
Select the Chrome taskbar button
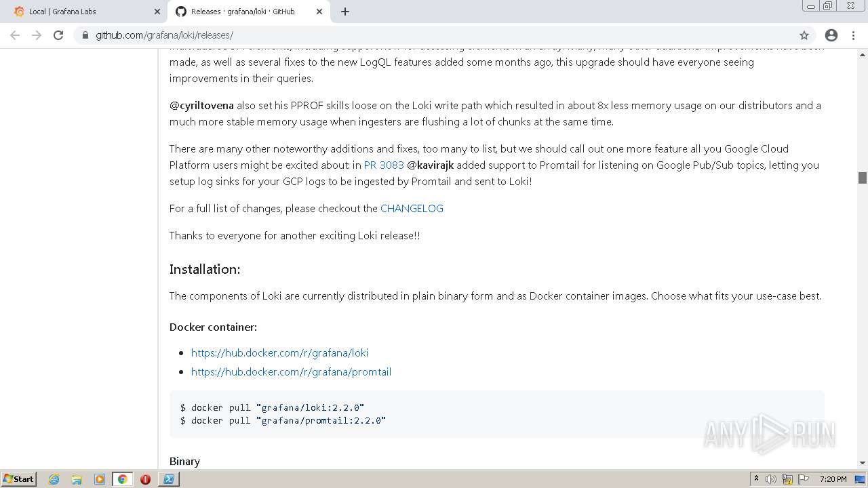pyautogui.click(x=122, y=479)
